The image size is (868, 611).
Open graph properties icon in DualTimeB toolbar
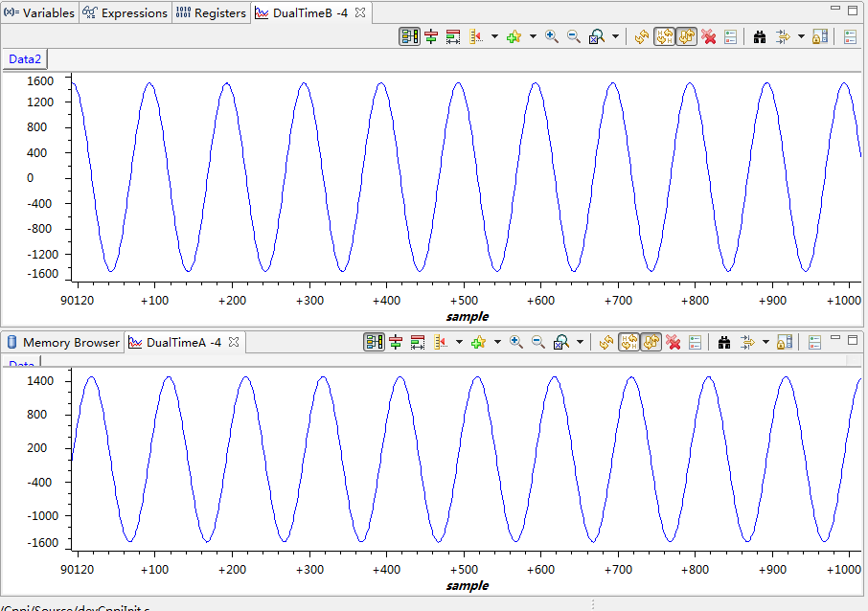click(731, 37)
